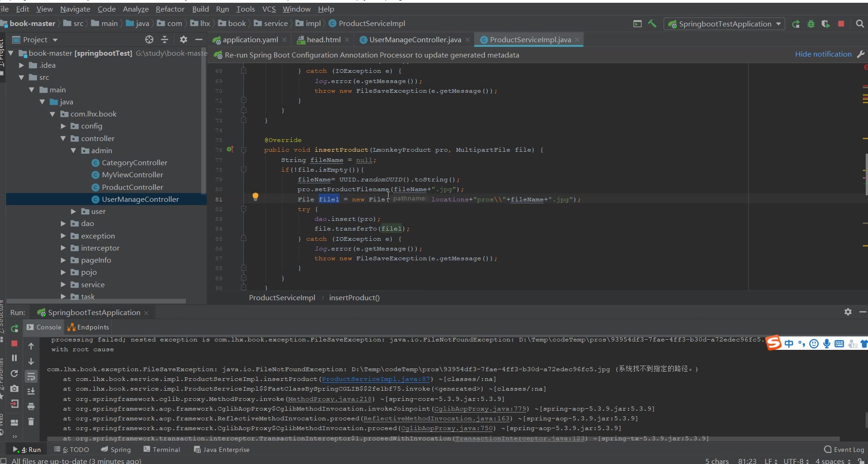
Task: Open Search Everywhere magnifier icon
Action: pos(860,24)
